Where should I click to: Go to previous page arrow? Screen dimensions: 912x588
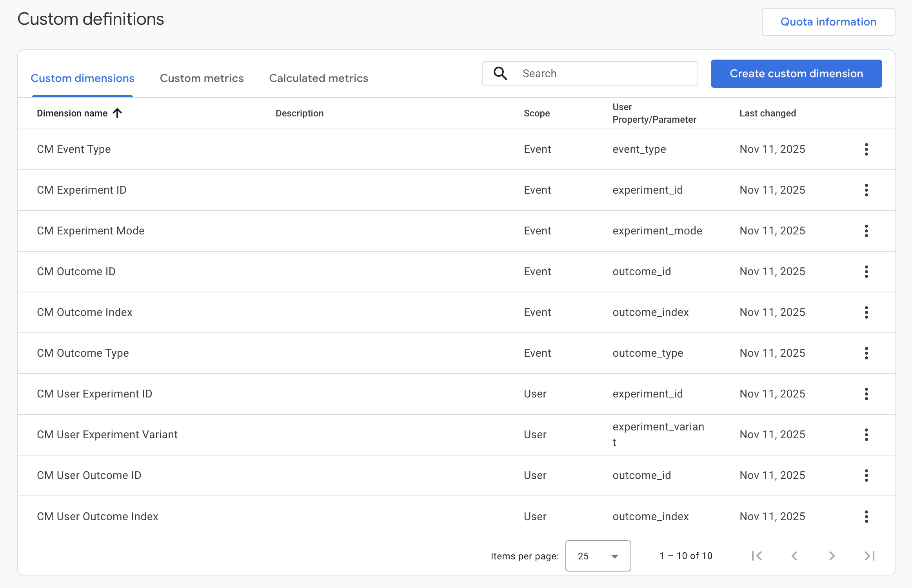coord(794,556)
